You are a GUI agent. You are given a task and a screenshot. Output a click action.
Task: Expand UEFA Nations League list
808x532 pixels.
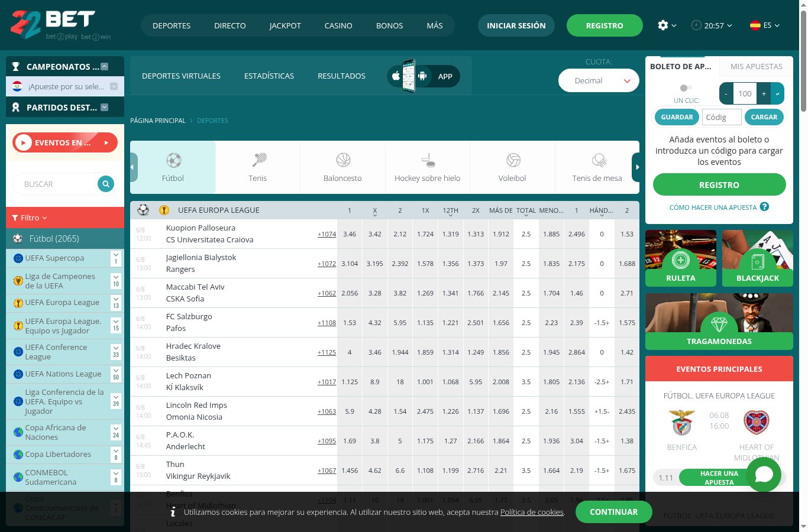pyautogui.click(x=116, y=374)
